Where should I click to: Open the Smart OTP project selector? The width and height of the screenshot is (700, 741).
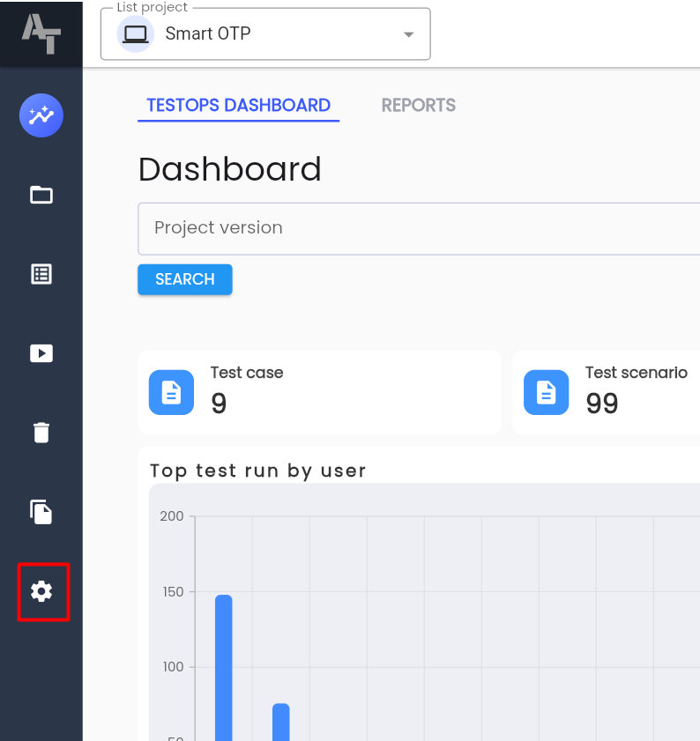tap(265, 34)
